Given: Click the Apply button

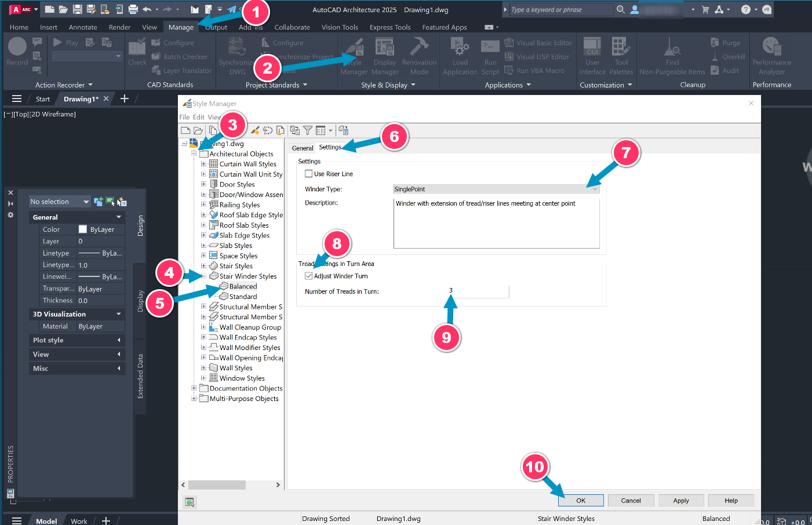Looking at the screenshot, I should click(x=681, y=501).
